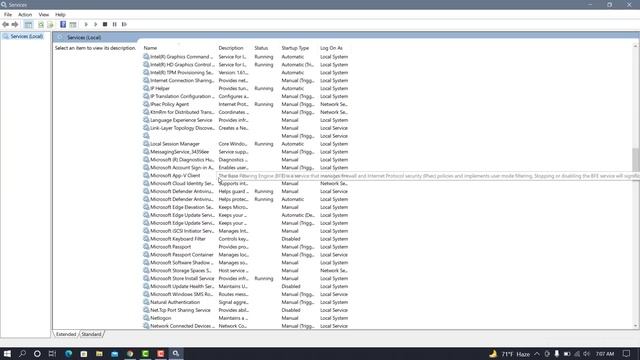640x360 pixels.
Task: Click the gear icon beside Link-Layer Topology Discovery
Action: [x=146, y=128]
